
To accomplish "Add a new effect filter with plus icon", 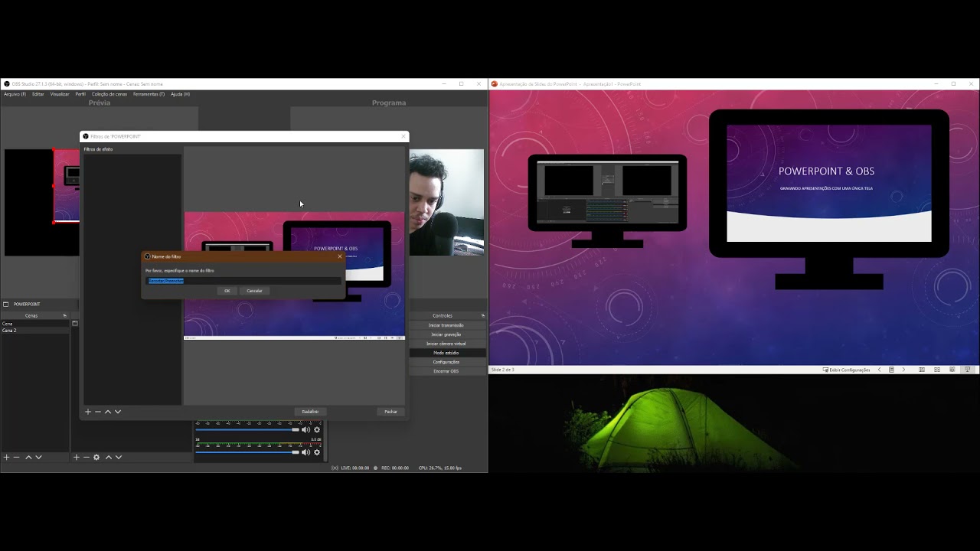I will 88,412.
